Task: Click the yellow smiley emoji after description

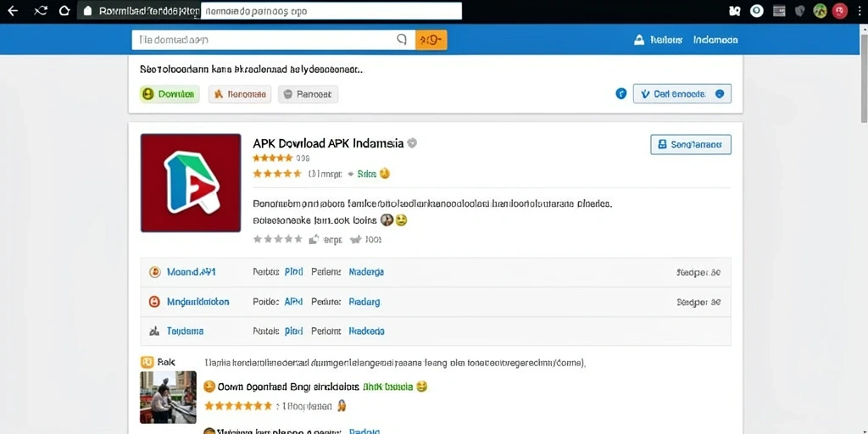Action: tap(401, 220)
